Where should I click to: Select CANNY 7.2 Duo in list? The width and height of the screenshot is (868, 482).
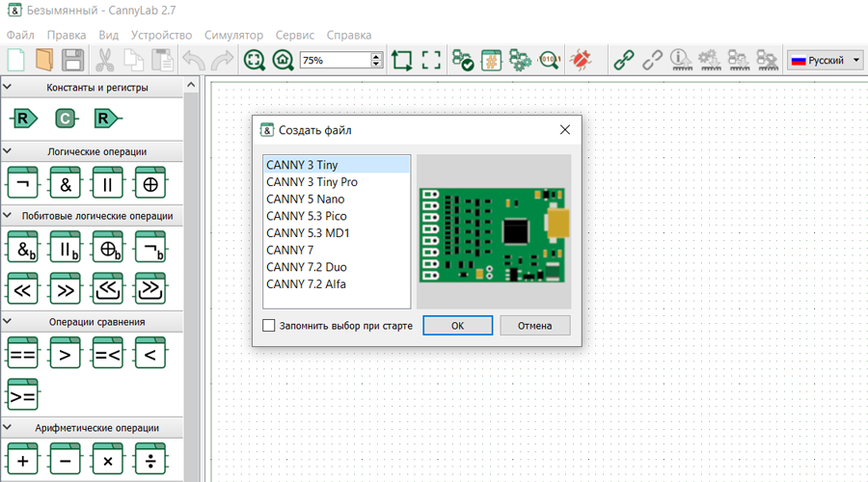pyautogui.click(x=337, y=267)
